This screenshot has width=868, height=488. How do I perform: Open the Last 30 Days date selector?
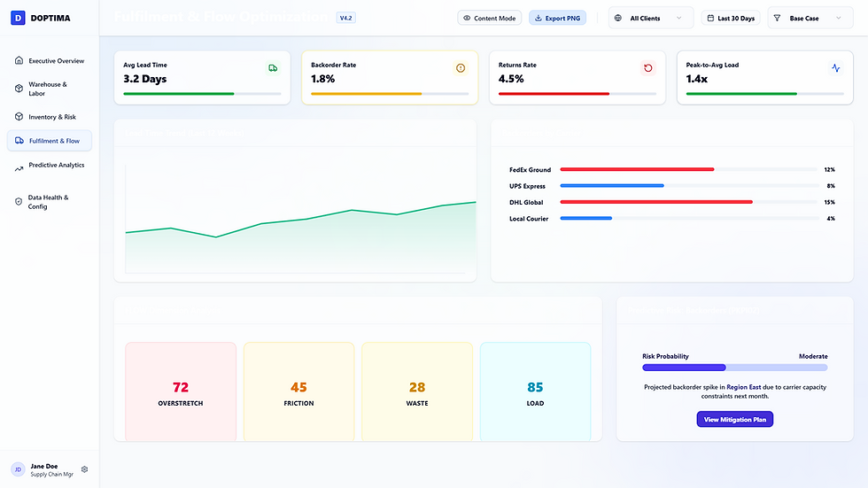tap(731, 19)
